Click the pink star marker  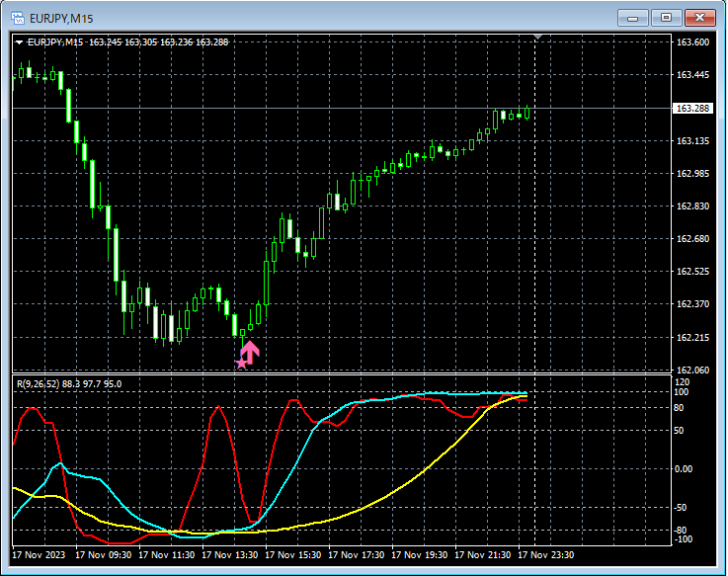click(x=241, y=364)
